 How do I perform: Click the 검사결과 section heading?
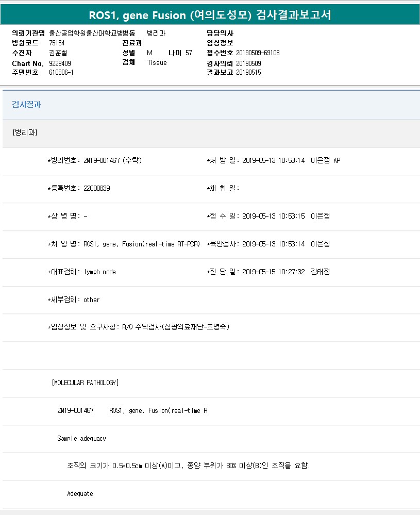[x=26, y=105]
